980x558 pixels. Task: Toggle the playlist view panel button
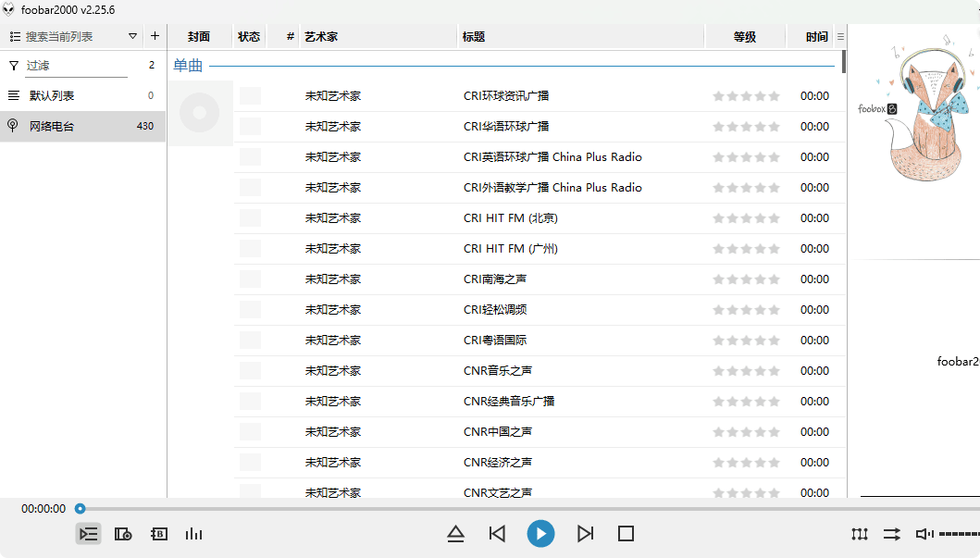tap(89, 534)
